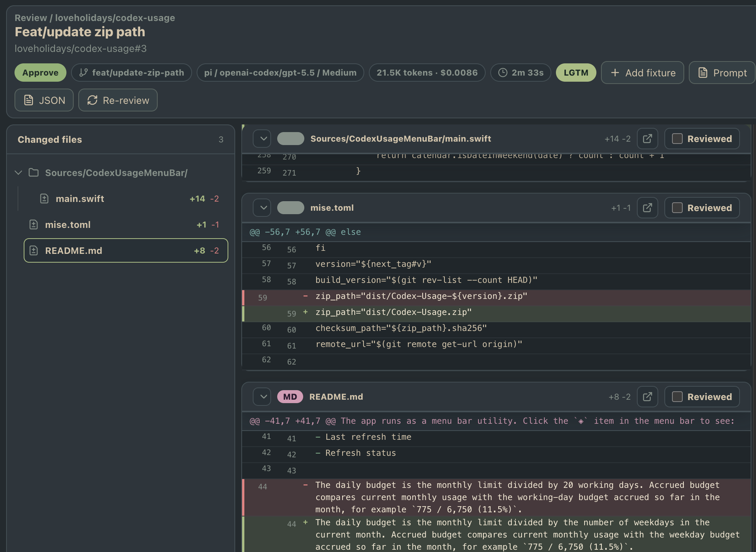Click the file diff icon next to README.md in sidebar
This screenshot has height=552, width=756.
coord(34,250)
